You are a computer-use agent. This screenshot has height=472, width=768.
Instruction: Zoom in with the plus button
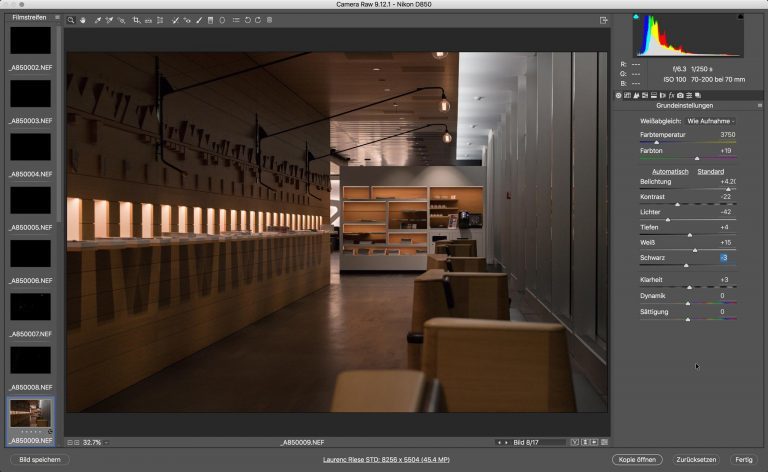coord(77,442)
